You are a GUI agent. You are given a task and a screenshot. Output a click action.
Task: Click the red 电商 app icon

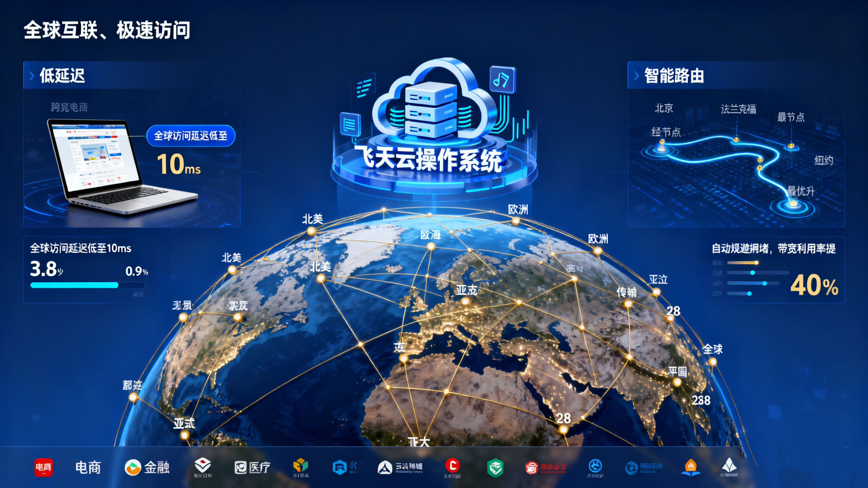tap(44, 467)
